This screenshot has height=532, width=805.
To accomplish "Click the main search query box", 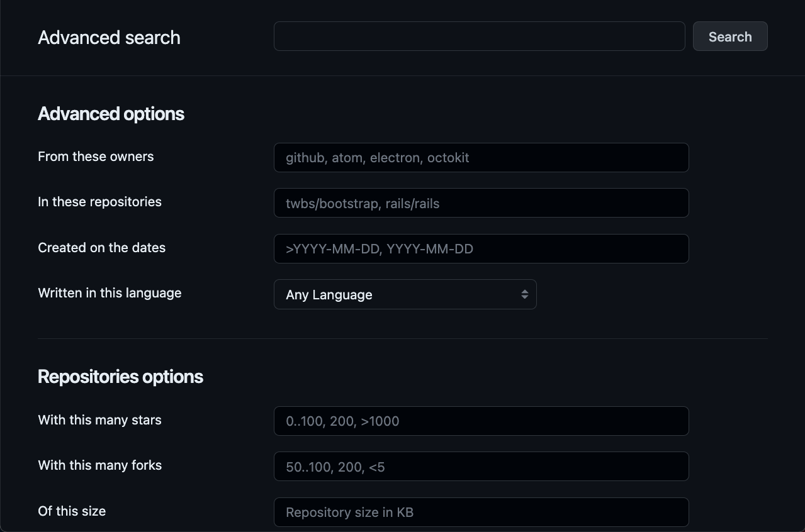I will tap(479, 36).
